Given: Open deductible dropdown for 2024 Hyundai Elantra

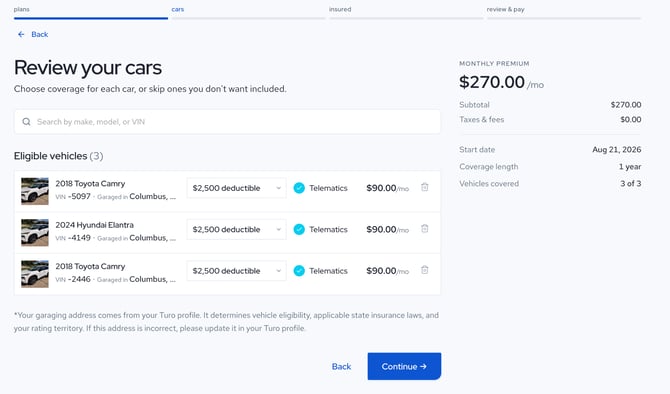Looking at the screenshot, I should pos(236,229).
